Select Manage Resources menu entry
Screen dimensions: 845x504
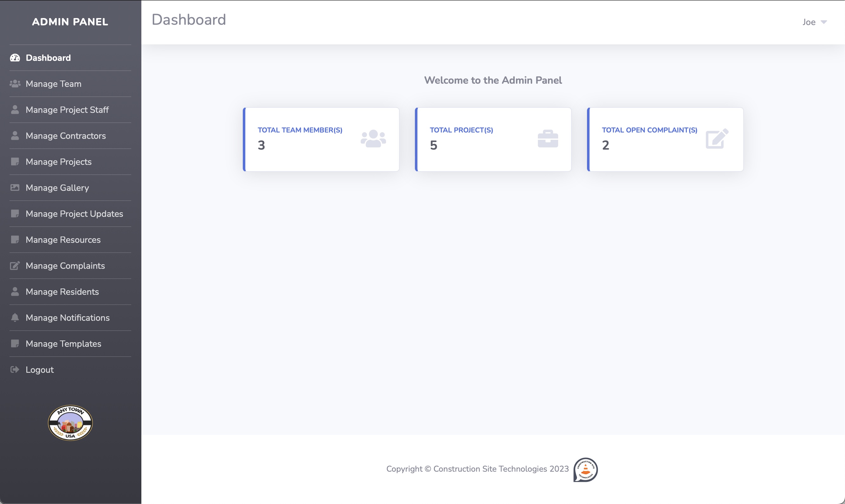(x=70, y=239)
